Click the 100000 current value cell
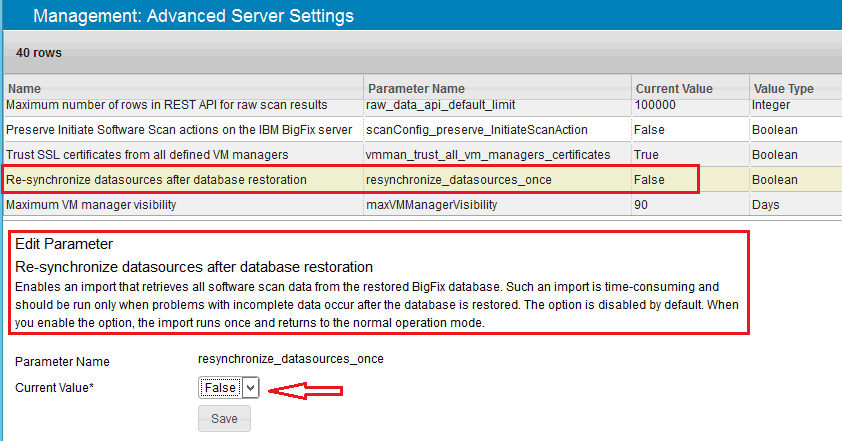The height and width of the screenshot is (441, 842). (656, 105)
